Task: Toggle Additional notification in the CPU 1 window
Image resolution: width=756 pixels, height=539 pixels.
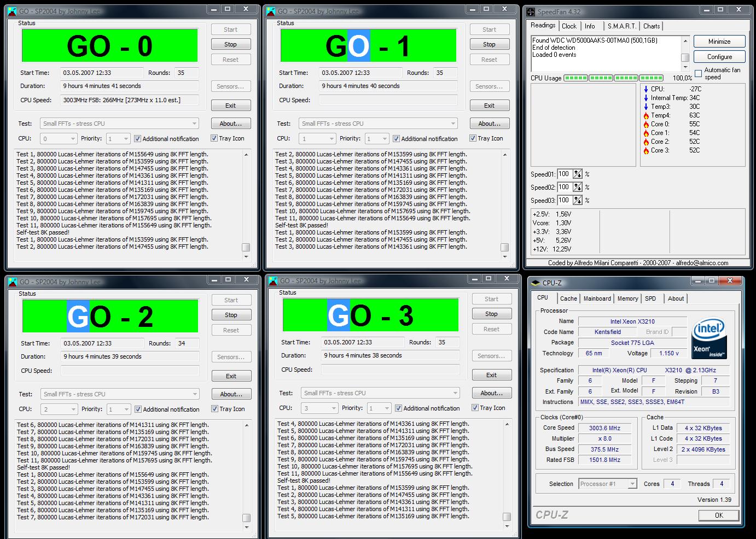Action: click(396, 139)
